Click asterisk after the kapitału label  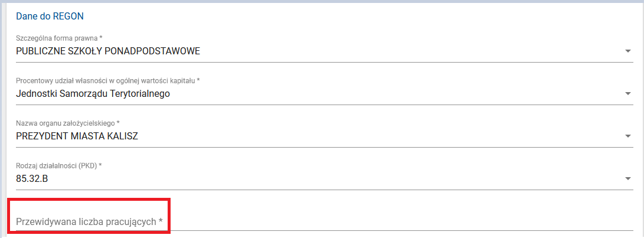(x=198, y=80)
